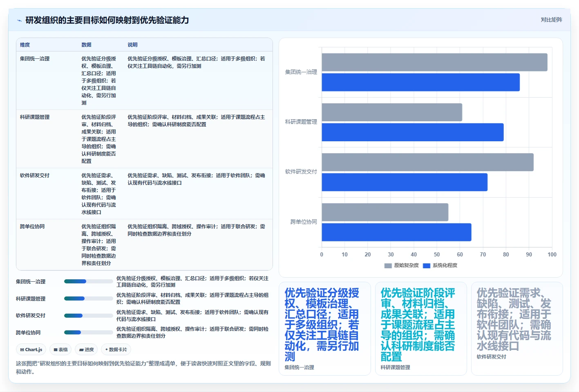Click the 集团统一治理 progress bar
Viewport: 579px width, 392px height.
click(x=88, y=281)
